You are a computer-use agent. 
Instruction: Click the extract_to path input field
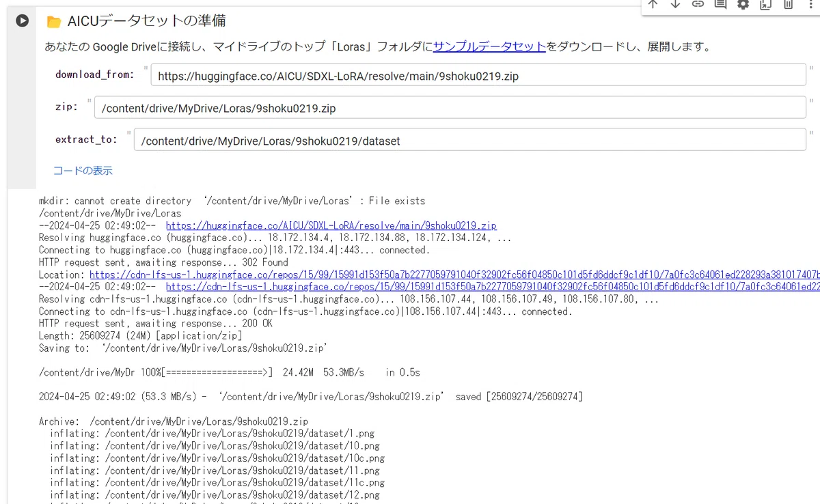click(x=470, y=139)
